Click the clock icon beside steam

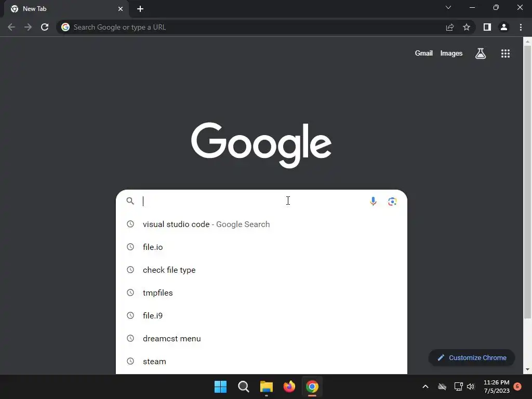point(130,361)
